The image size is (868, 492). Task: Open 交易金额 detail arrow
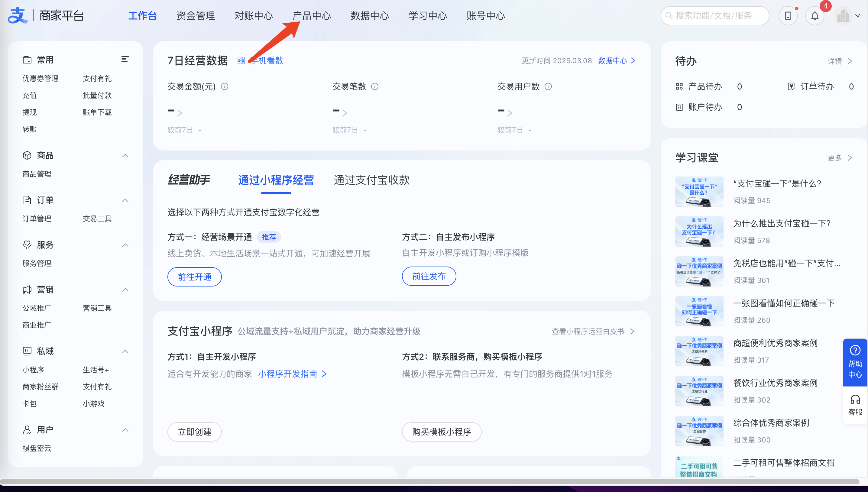(180, 113)
